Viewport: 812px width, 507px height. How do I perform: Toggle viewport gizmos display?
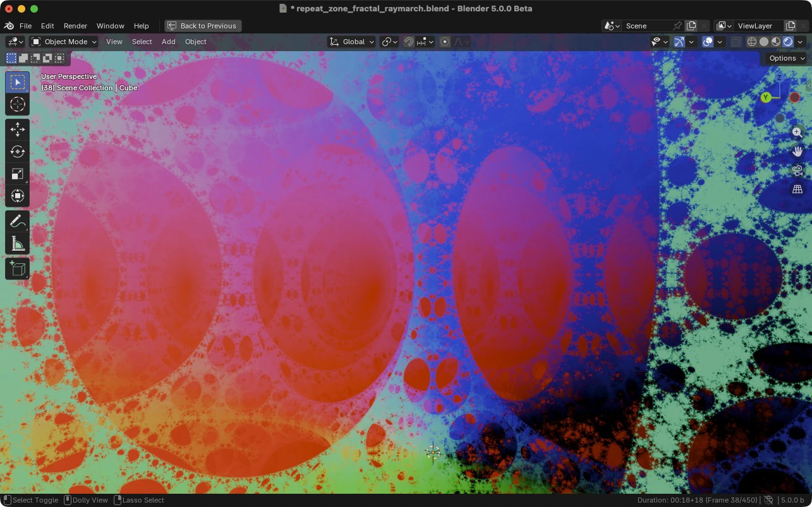[679, 42]
